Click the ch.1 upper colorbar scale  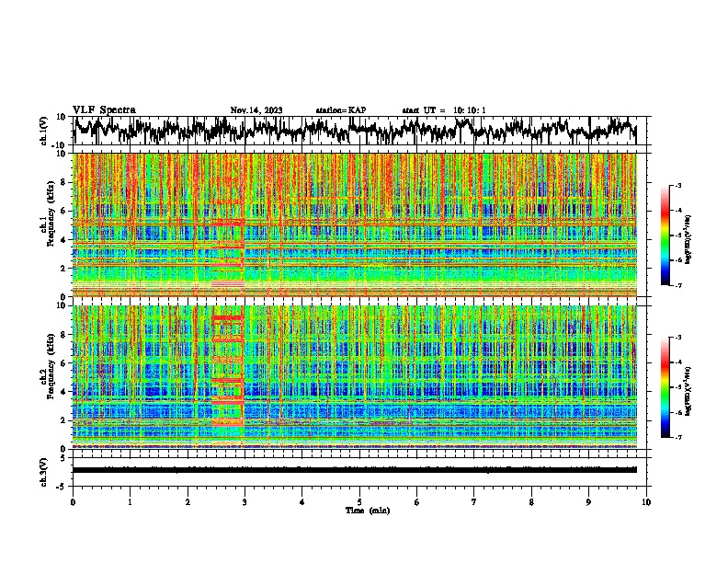665,236
